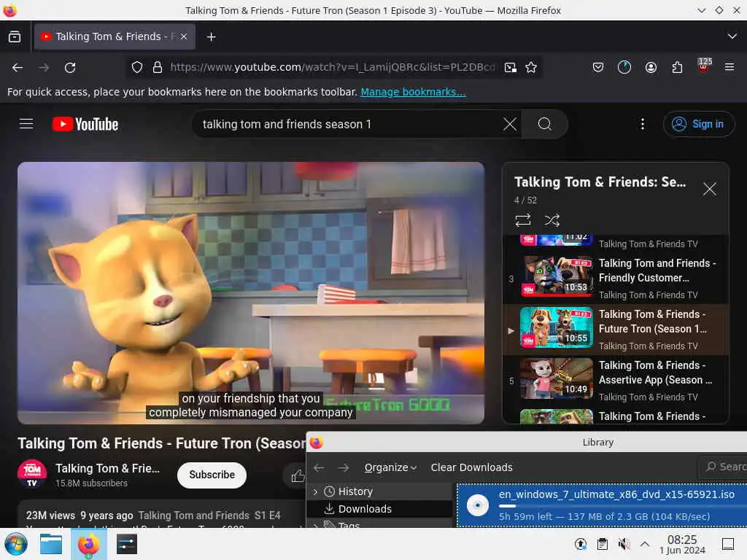Open Firefox application hamburger menu
Screen dimensions: 747x560
729,68
